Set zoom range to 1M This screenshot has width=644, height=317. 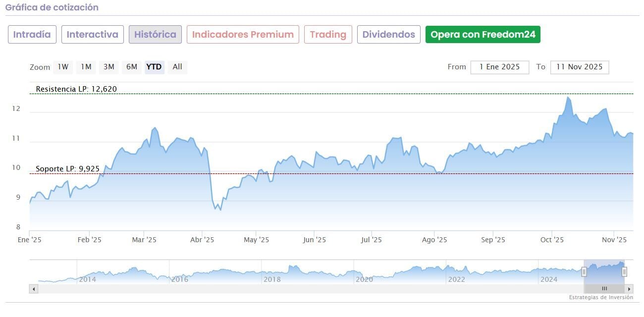tap(86, 67)
